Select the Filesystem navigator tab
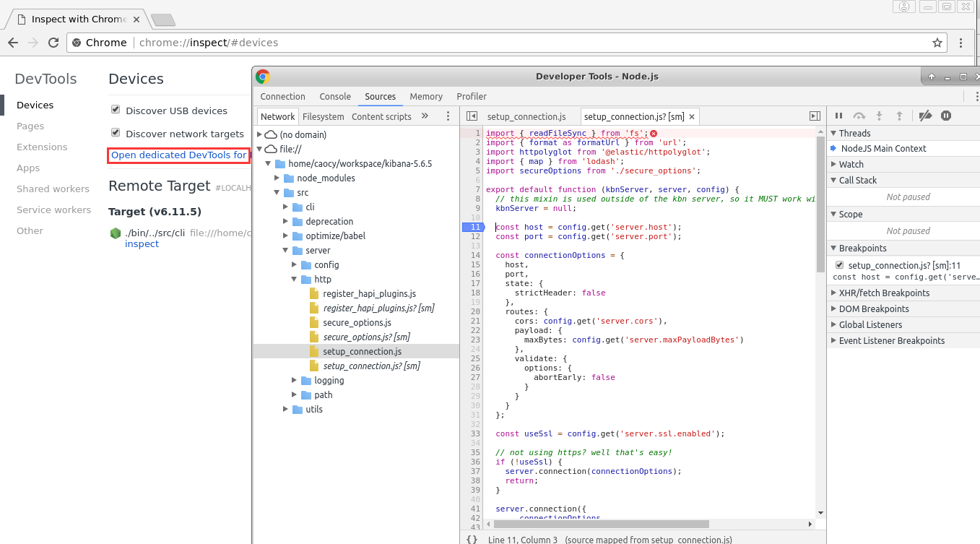 click(324, 116)
